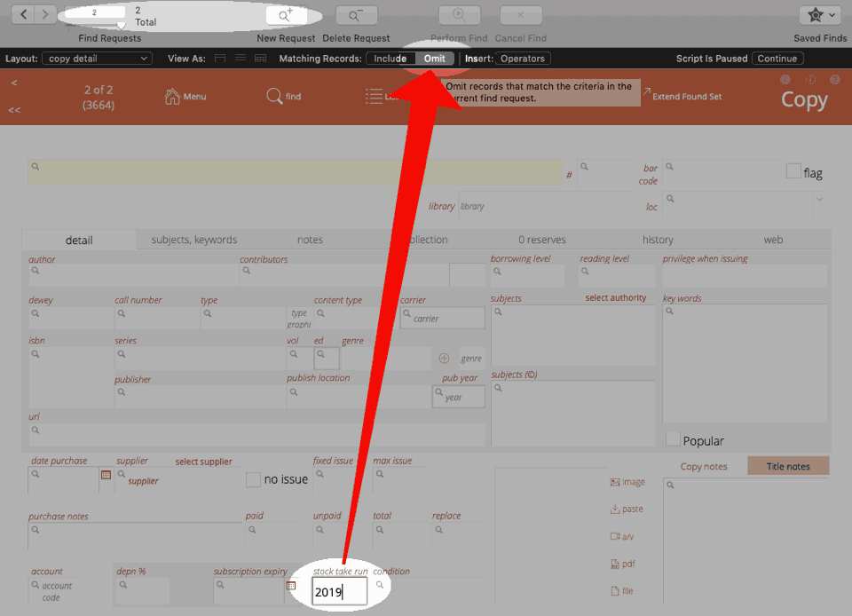This screenshot has height=616, width=852.
Task: Switch to the subjects, keywords tab
Action: pos(193,240)
